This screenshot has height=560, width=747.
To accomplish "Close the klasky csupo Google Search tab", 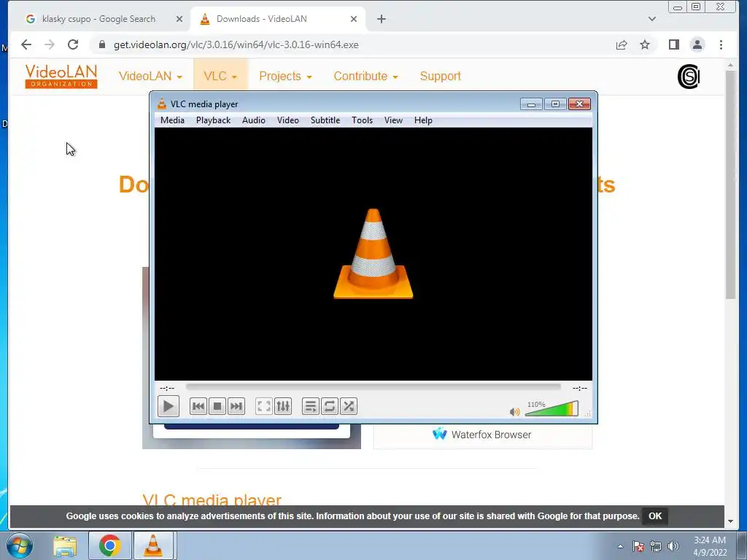I will click(x=179, y=19).
